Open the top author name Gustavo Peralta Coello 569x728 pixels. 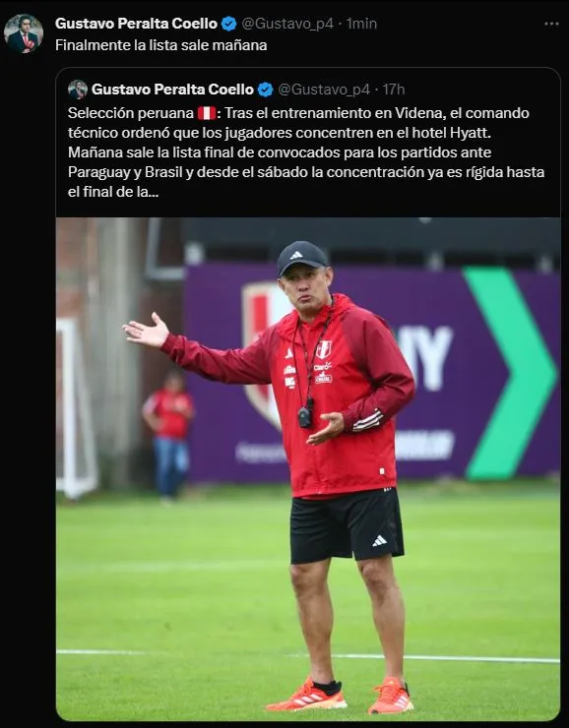coord(136,24)
